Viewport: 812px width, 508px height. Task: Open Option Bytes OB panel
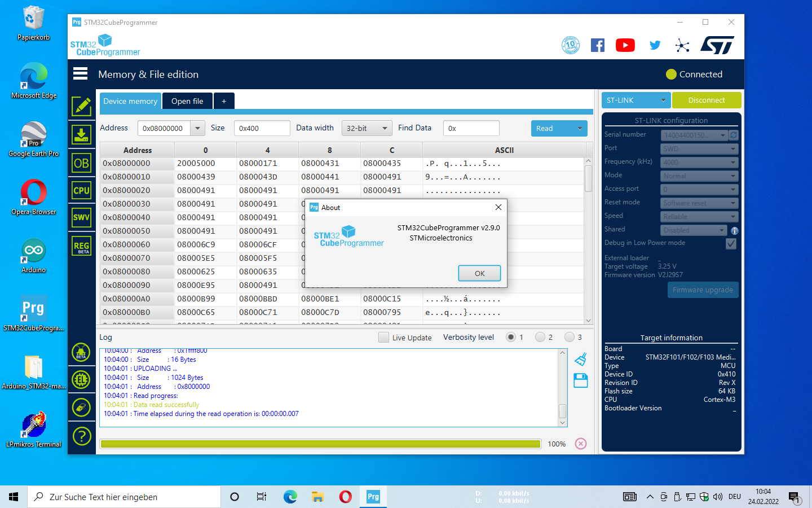pyautogui.click(x=82, y=163)
